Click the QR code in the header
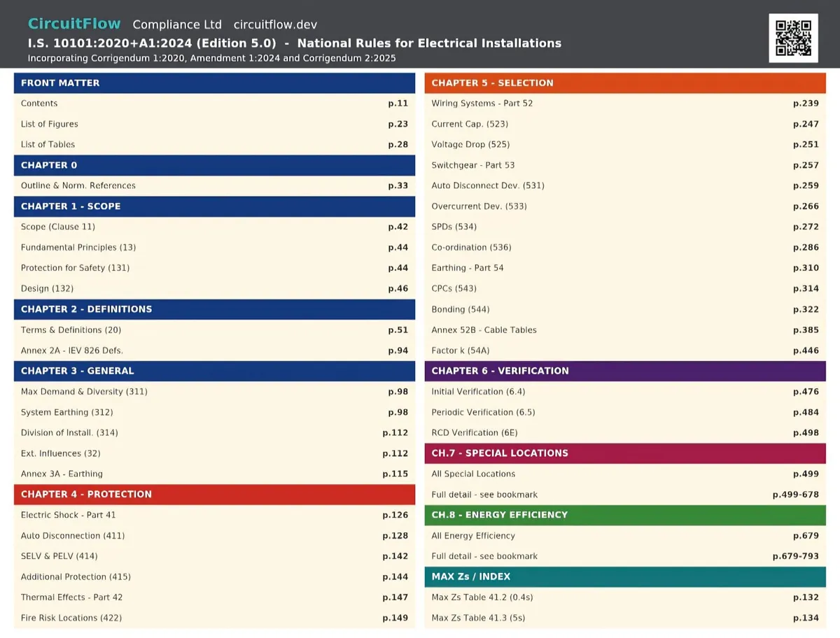This screenshot has width=840, height=638. (793, 38)
